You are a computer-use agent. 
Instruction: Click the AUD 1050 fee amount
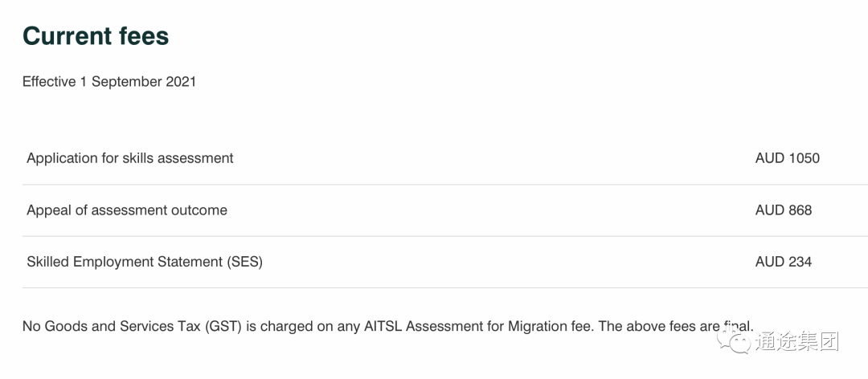787,158
